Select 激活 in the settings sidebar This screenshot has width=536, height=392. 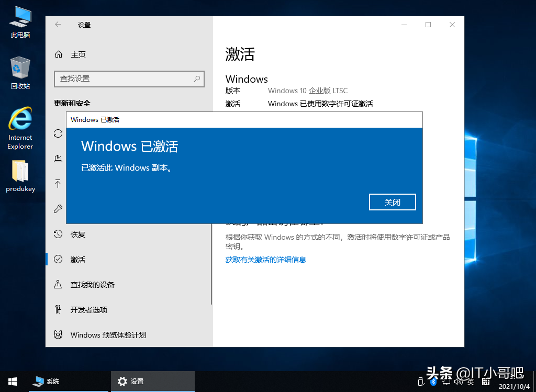129,260
